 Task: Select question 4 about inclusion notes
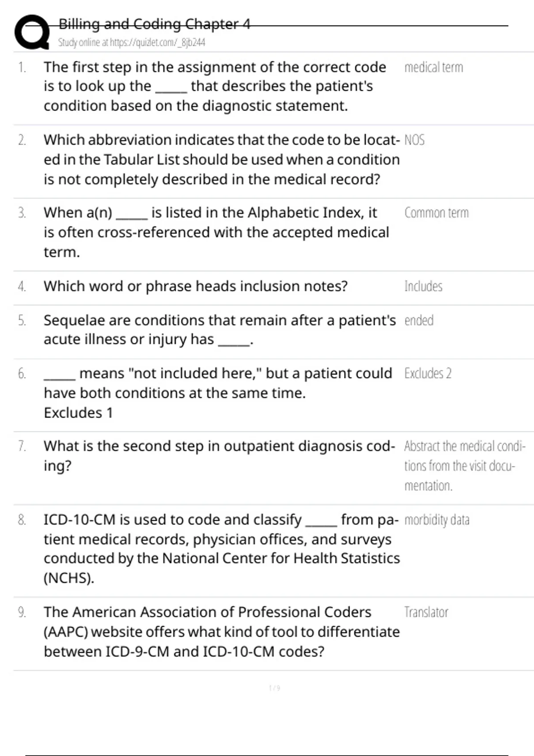coord(195,286)
